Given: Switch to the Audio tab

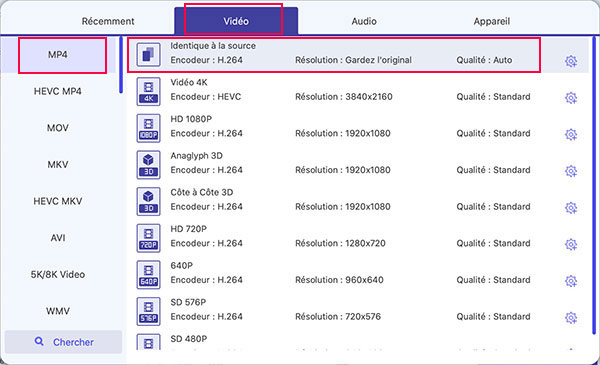Looking at the screenshot, I should click(x=364, y=21).
